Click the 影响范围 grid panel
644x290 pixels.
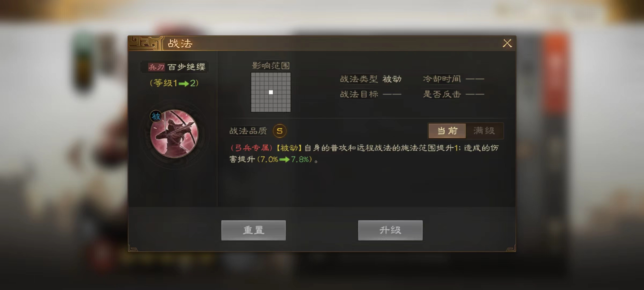point(271,92)
